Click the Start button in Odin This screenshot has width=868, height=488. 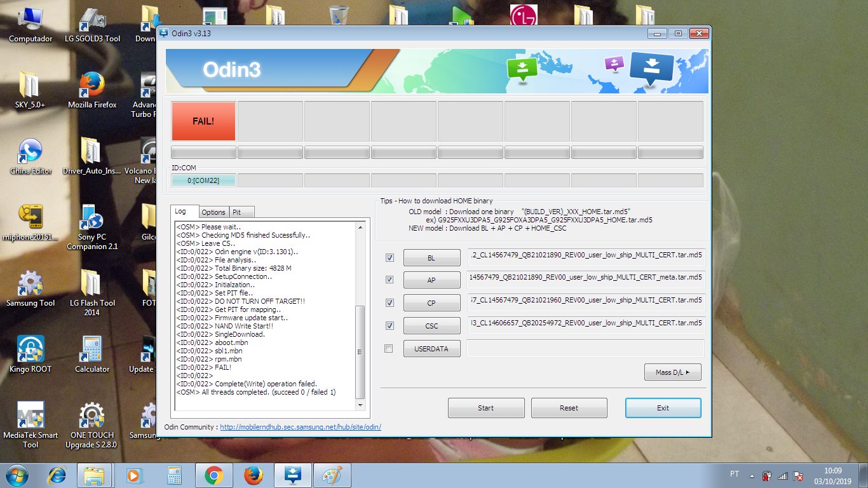coord(486,408)
